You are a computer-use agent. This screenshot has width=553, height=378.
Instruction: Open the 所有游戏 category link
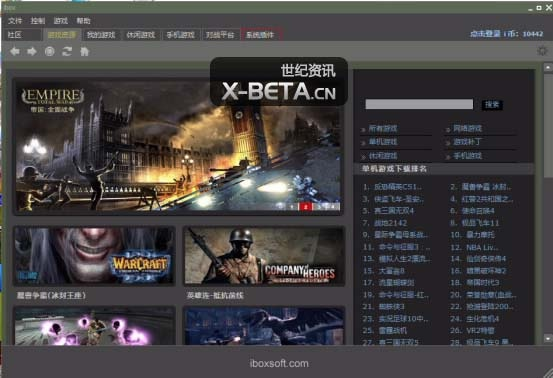pyautogui.click(x=383, y=129)
